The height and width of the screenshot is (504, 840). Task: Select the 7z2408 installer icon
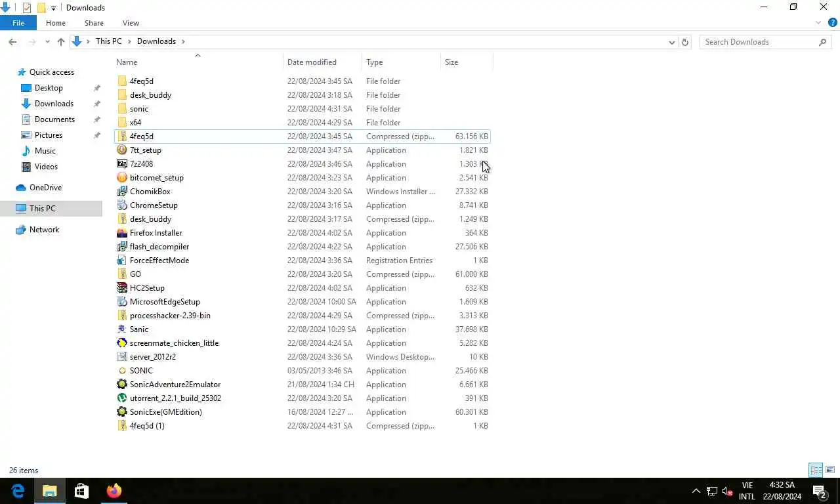(122, 164)
